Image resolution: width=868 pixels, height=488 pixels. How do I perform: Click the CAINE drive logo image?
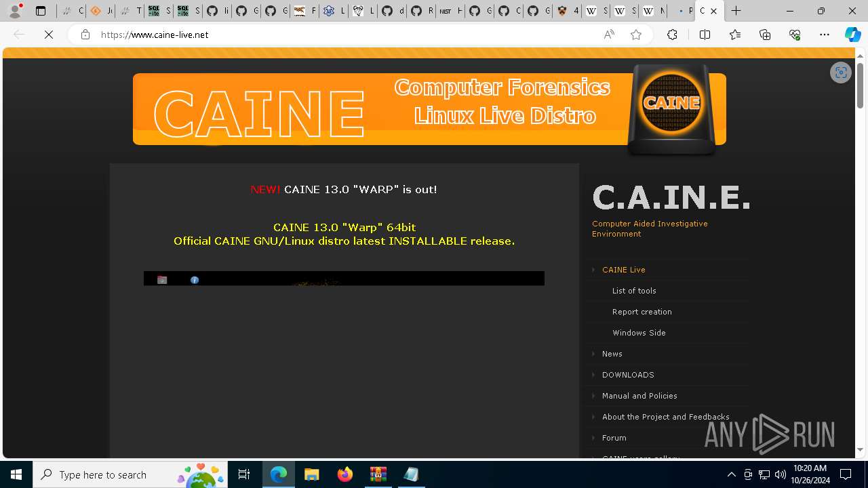point(671,108)
